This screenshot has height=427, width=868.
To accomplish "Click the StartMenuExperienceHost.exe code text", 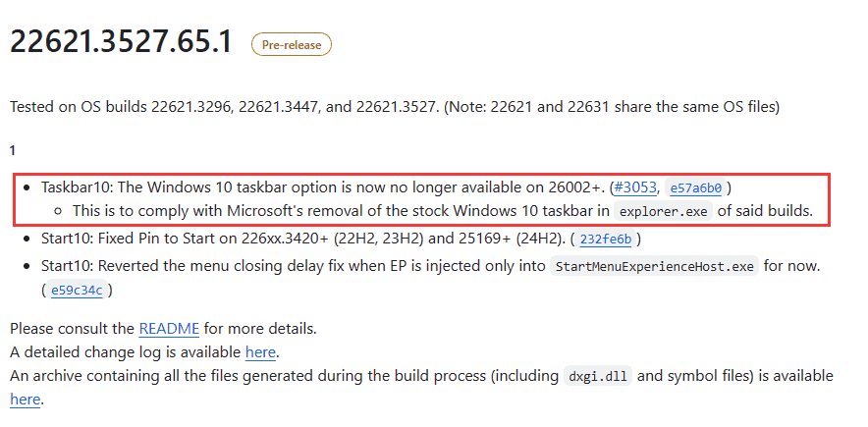I will [655, 266].
